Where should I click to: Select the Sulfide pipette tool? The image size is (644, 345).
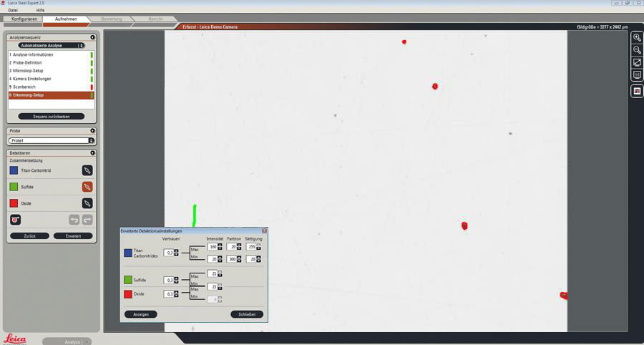point(87,187)
